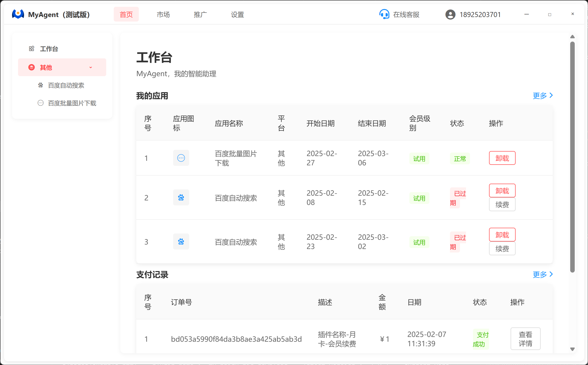588x365 pixels.
Task: Click the app icon in table row 1
Action: [x=181, y=158]
